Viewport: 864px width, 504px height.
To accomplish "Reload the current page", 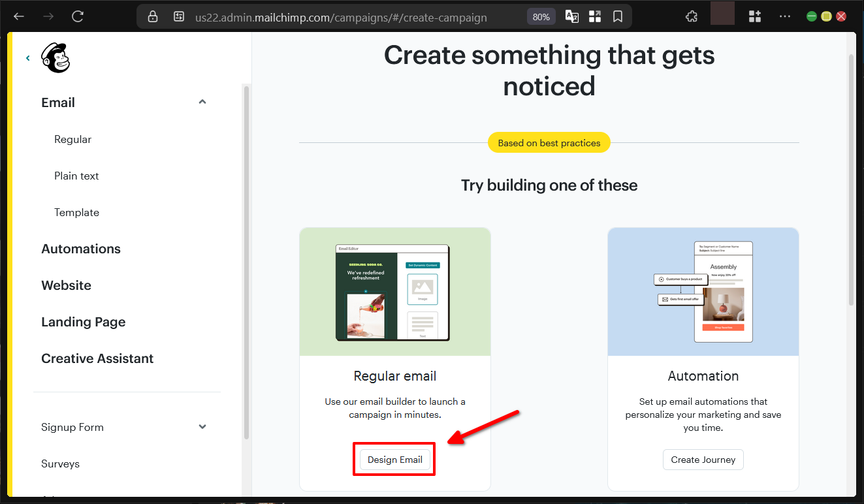I will click(77, 16).
